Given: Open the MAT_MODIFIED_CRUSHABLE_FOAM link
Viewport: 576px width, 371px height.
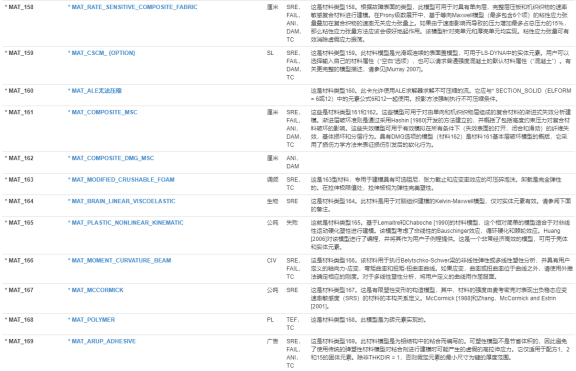Looking at the screenshot, I should (x=121, y=180).
